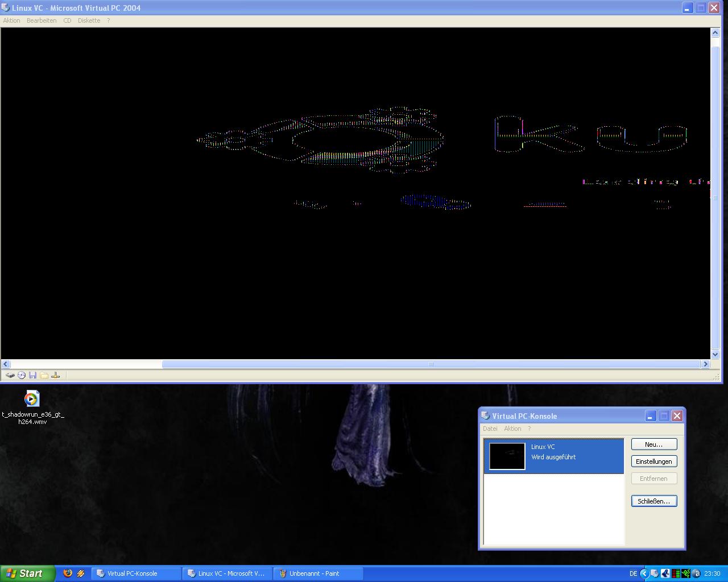Click the Virtual PC tray icon

pyautogui.click(x=655, y=573)
